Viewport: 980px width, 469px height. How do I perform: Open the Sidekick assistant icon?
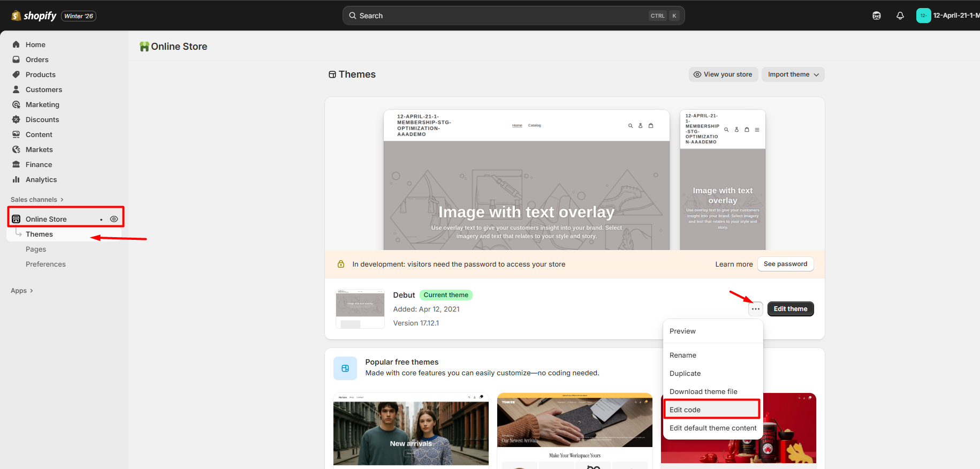click(876, 16)
